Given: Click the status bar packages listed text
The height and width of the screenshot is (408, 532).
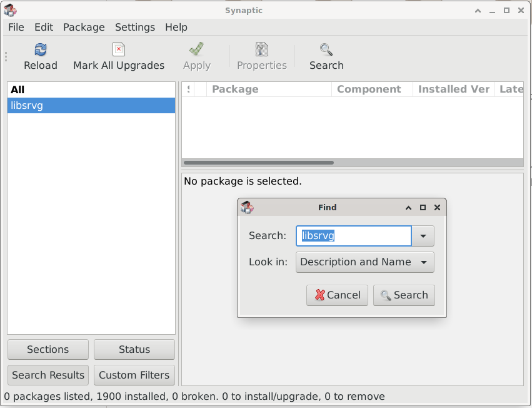Looking at the screenshot, I should pyautogui.click(x=194, y=397).
